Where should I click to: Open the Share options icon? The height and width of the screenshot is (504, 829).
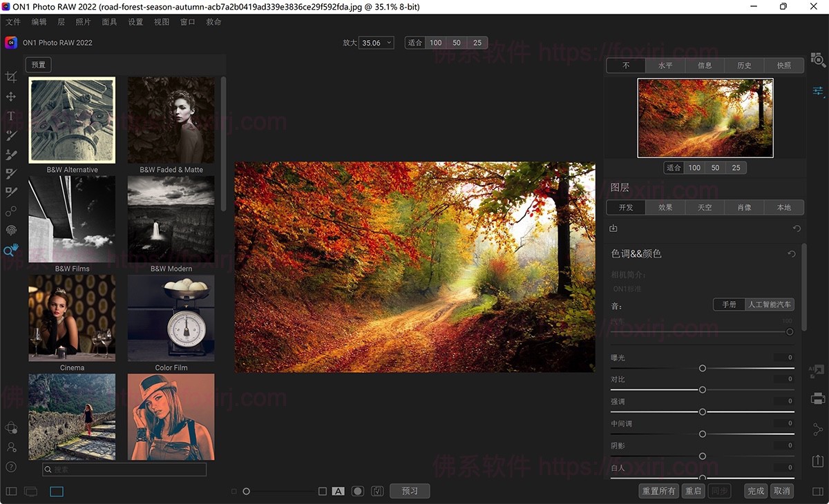pos(817,428)
